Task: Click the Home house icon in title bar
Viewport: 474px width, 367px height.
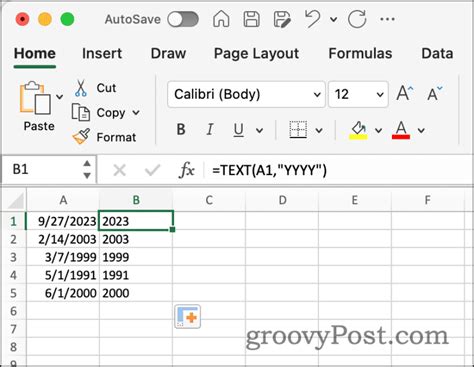Action: (221, 19)
